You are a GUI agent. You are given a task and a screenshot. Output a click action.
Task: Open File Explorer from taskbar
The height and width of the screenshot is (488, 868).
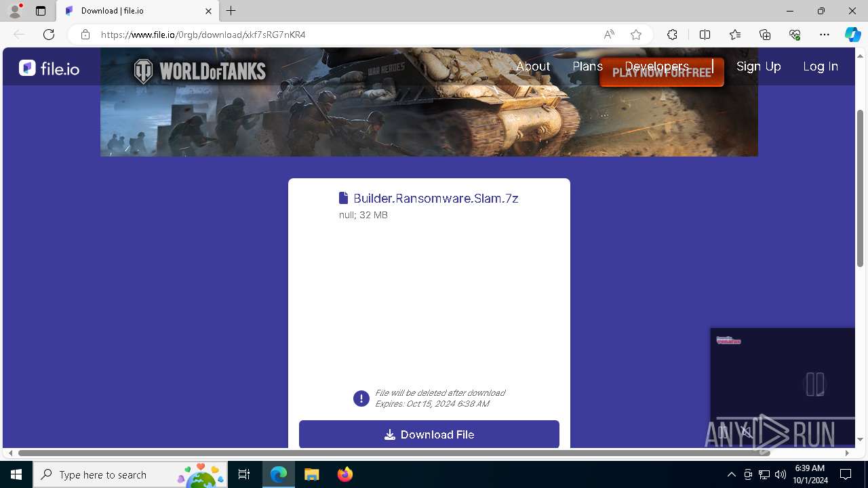(311, 474)
